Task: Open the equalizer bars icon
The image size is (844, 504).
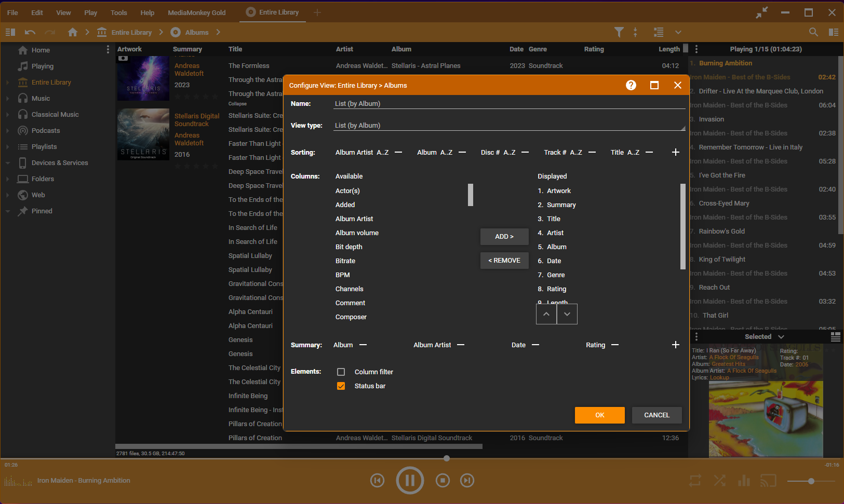Action: pyautogui.click(x=744, y=481)
